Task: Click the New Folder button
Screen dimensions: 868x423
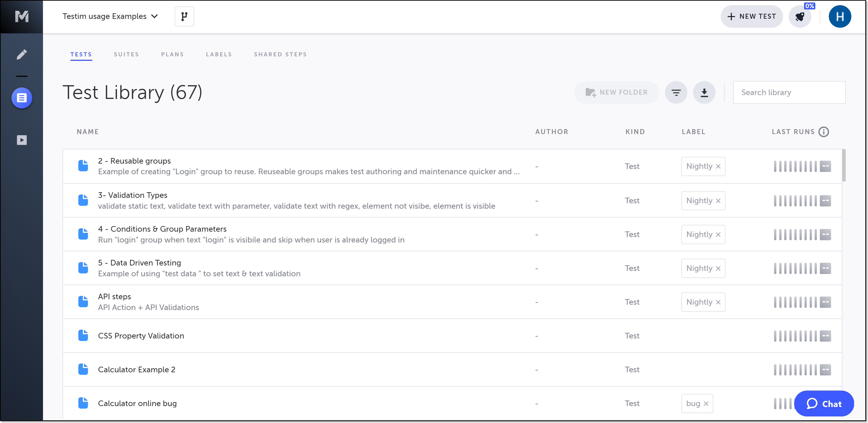Action: click(617, 92)
